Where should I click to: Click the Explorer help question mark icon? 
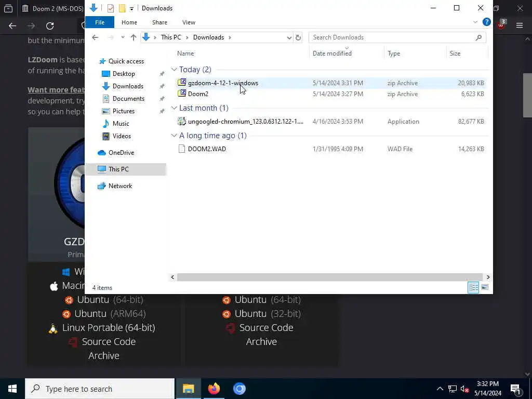pyautogui.click(x=486, y=22)
